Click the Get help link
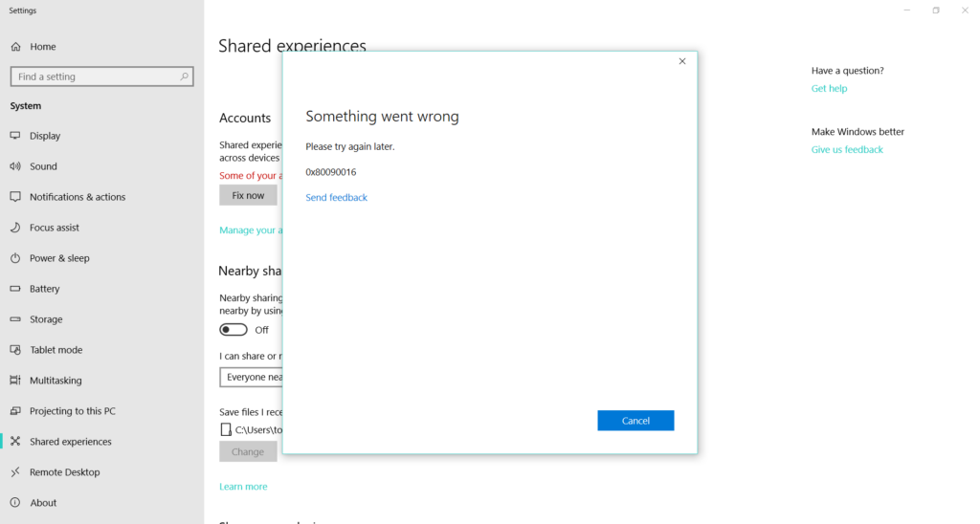The height and width of the screenshot is (524, 980). (x=830, y=89)
